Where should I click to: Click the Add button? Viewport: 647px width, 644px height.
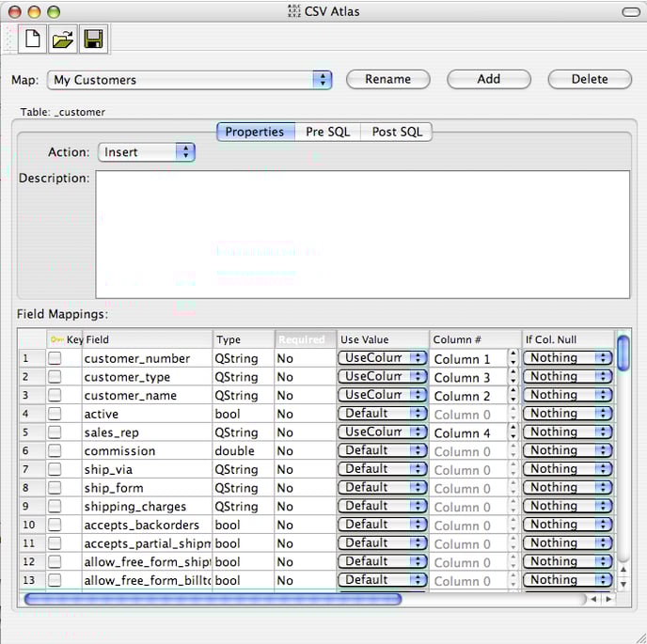(489, 79)
